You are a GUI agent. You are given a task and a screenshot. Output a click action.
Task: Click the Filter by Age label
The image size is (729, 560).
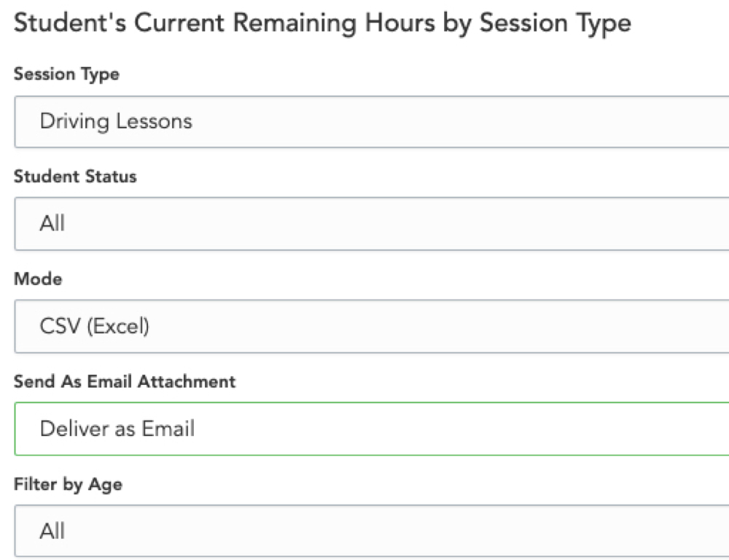[x=69, y=485]
